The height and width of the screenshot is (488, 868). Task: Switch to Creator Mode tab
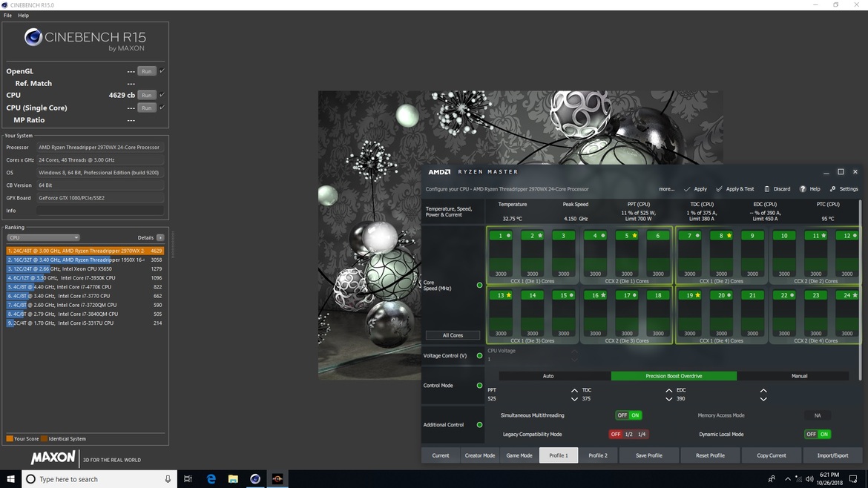[x=480, y=455]
